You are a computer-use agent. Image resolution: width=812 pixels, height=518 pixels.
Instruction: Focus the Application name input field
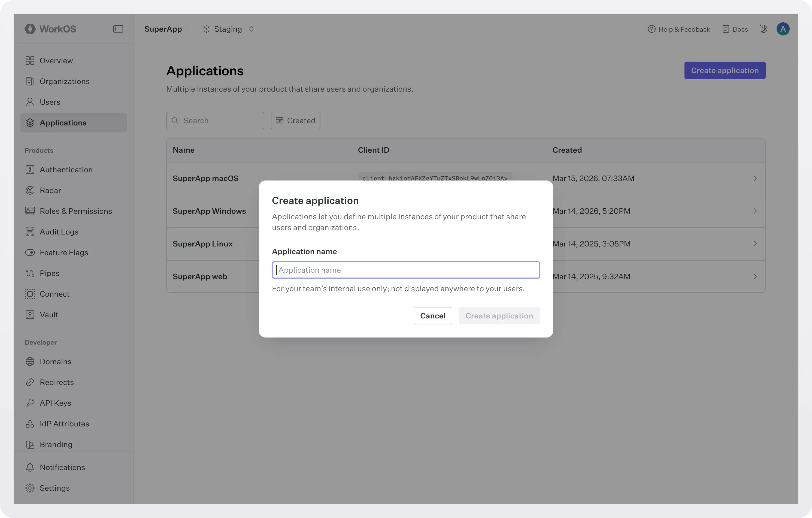pos(405,270)
